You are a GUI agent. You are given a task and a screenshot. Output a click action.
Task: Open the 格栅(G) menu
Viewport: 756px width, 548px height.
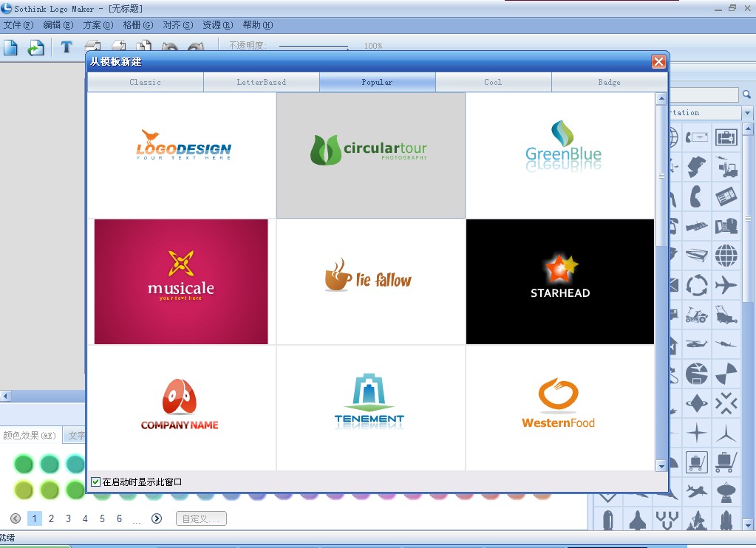pos(138,25)
